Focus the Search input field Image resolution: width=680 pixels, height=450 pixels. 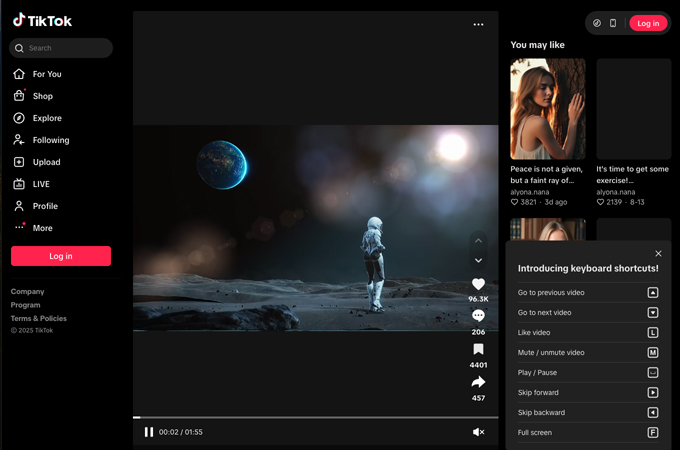61,48
